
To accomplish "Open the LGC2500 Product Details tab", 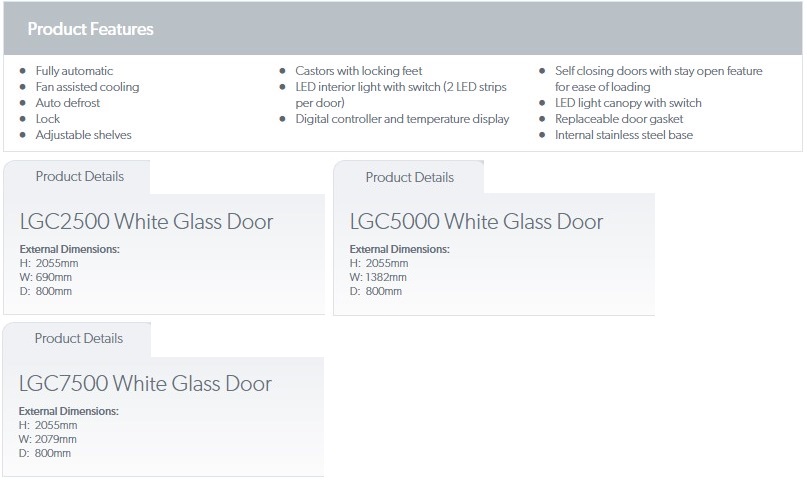I will [x=80, y=176].
